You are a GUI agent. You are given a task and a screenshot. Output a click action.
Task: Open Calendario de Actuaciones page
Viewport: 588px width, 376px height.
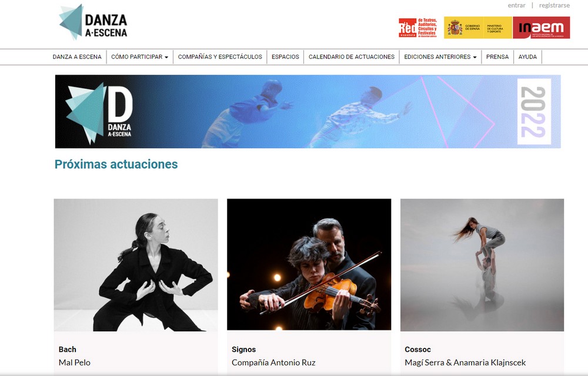coord(352,57)
